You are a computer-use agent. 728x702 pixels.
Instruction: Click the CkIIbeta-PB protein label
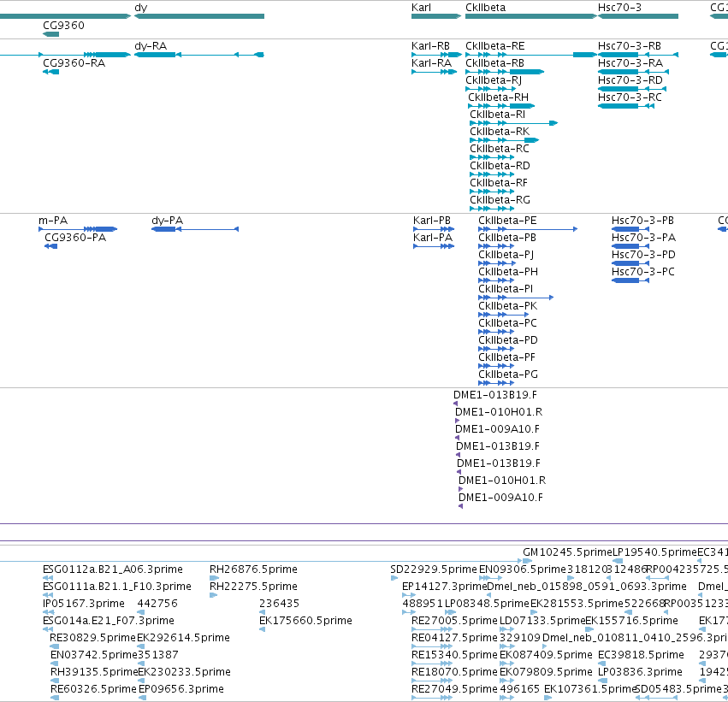click(507, 238)
